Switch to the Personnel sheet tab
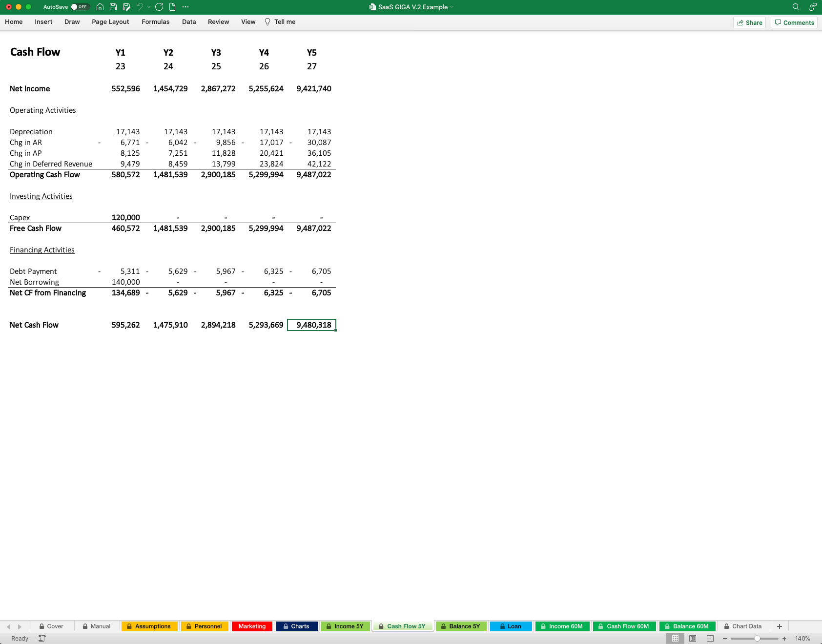822x644 pixels. tap(204, 626)
